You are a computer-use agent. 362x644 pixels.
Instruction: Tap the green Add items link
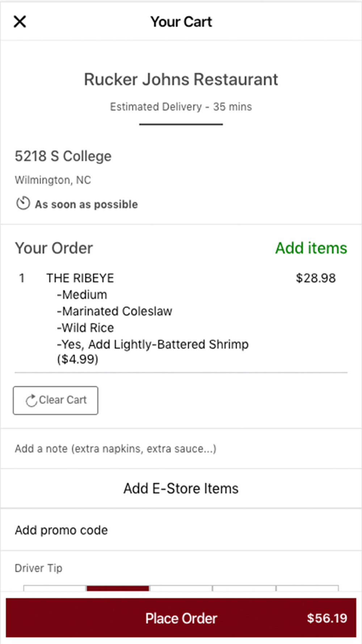pos(311,248)
